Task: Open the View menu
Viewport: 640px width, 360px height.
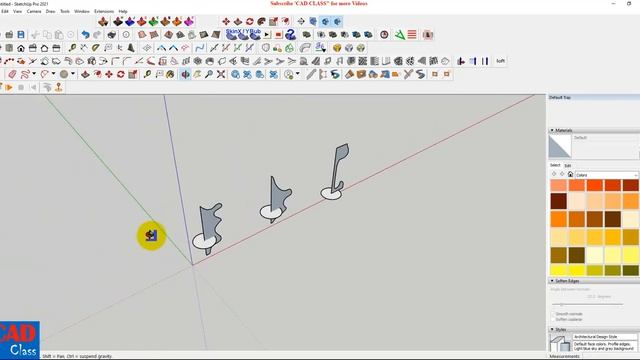Action: (18, 11)
